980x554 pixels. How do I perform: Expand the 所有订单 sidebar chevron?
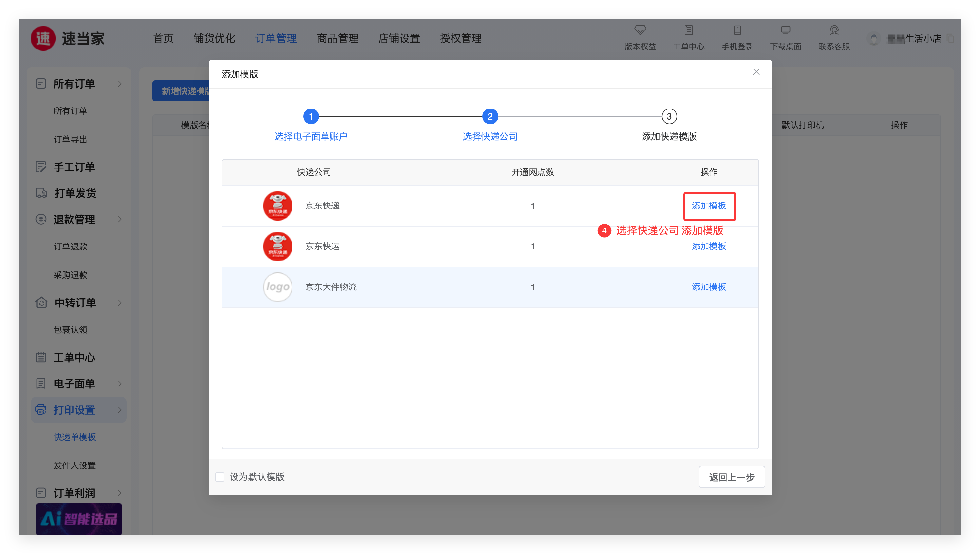(120, 84)
